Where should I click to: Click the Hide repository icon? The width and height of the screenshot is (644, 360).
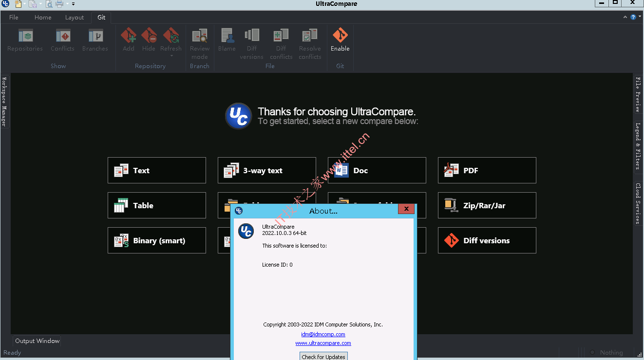[x=149, y=36]
